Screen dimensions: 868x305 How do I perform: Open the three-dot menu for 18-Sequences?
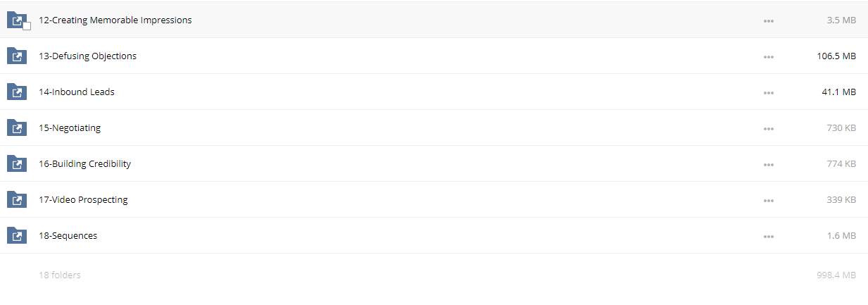(x=769, y=237)
